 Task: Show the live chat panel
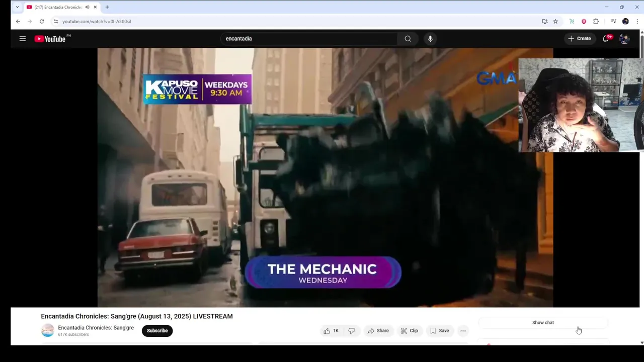(x=543, y=323)
